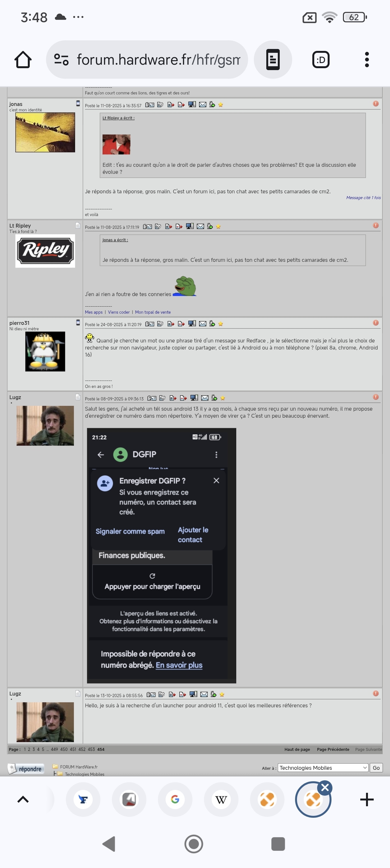Screen dimensions: 390x868
Task: Expand the tab strip chevron-up arrow
Action: (x=23, y=799)
